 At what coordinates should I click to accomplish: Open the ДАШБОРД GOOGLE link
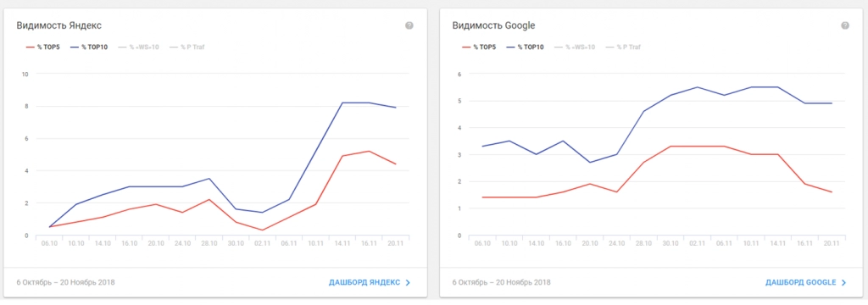click(x=800, y=282)
